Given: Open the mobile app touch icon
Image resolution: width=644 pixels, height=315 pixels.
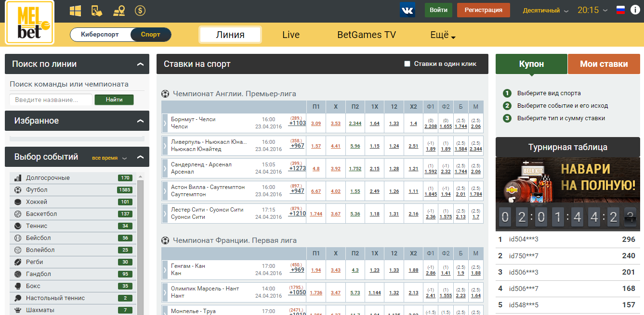Looking at the screenshot, I should pos(97,10).
